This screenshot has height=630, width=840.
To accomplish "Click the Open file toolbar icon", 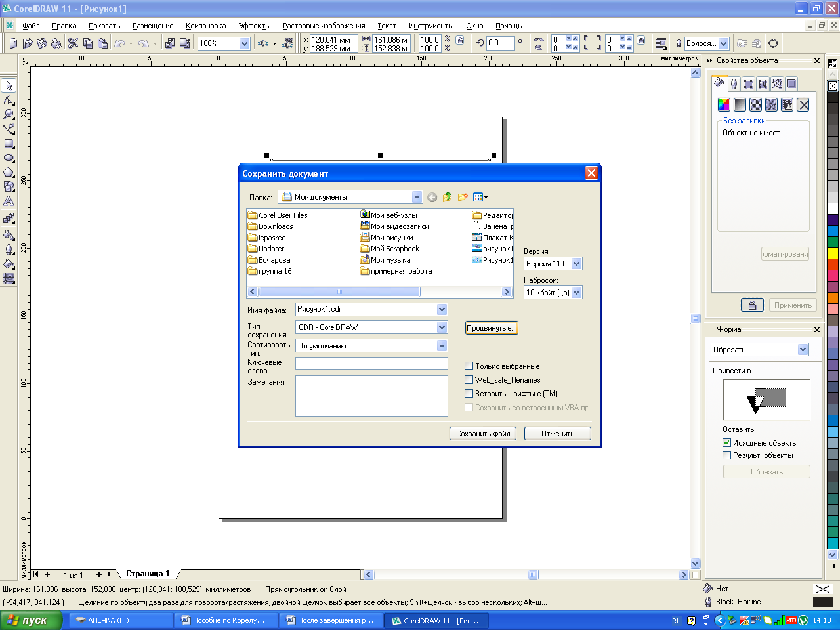I will point(28,43).
